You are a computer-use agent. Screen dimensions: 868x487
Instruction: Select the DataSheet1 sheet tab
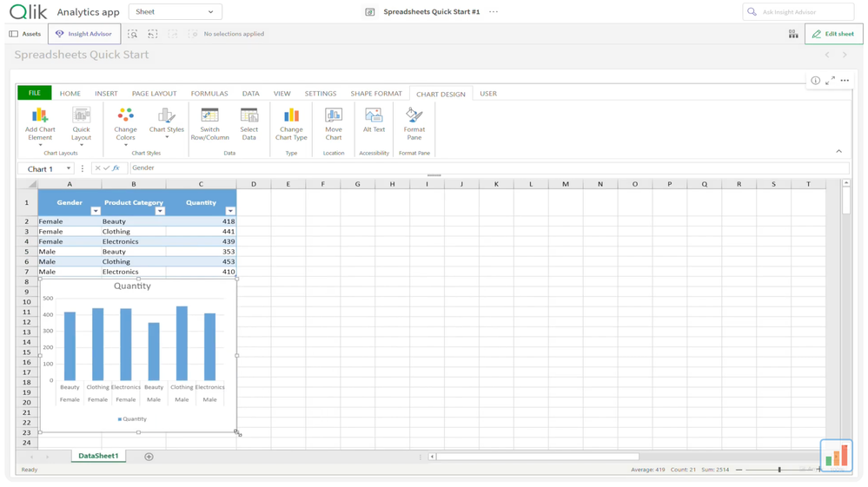click(98, 456)
